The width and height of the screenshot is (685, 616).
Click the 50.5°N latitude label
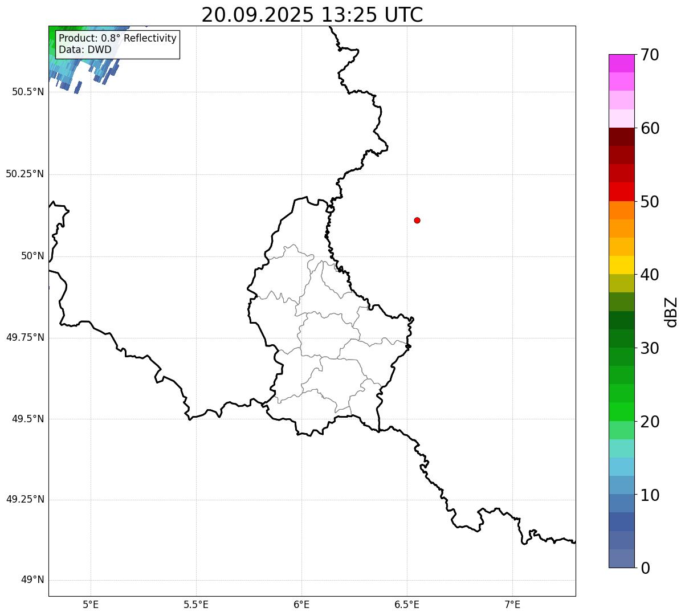[x=28, y=92]
